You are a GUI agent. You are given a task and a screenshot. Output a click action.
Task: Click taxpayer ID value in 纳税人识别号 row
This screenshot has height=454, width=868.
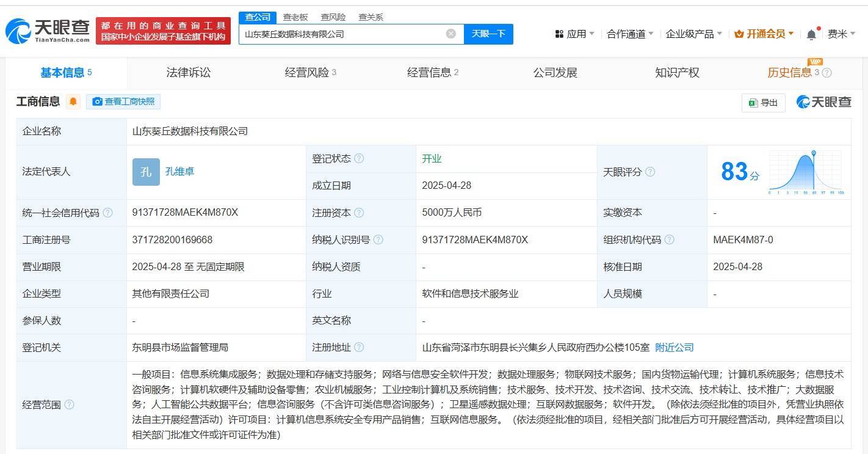(475, 240)
